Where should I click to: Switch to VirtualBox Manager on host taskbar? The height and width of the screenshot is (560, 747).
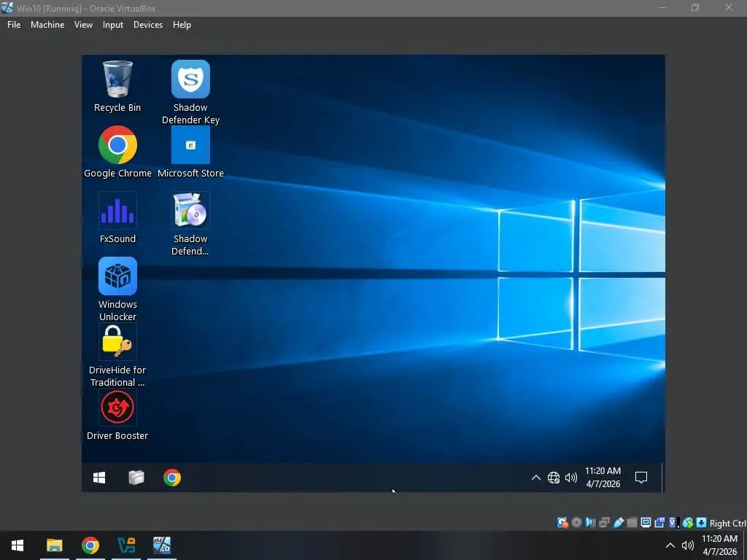pyautogui.click(x=126, y=545)
